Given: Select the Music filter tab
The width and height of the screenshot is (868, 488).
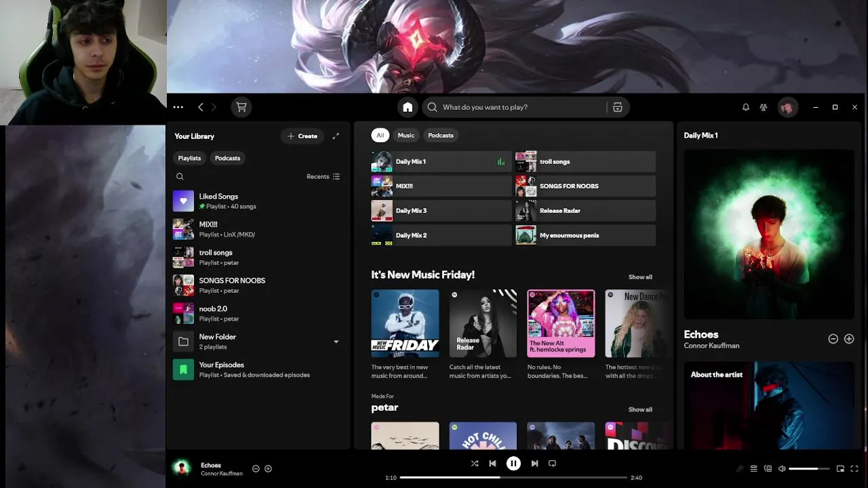Looking at the screenshot, I should [x=406, y=136].
